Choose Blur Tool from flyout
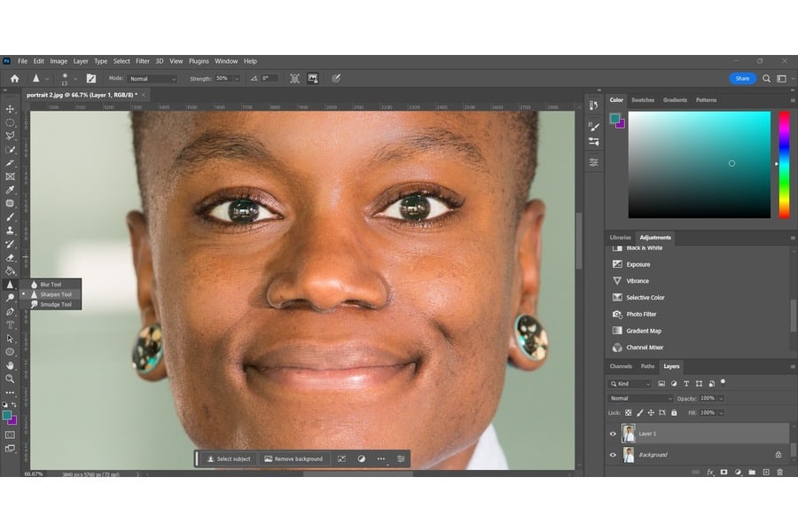Image resolution: width=798 pixels, height=532 pixels. point(51,285)
